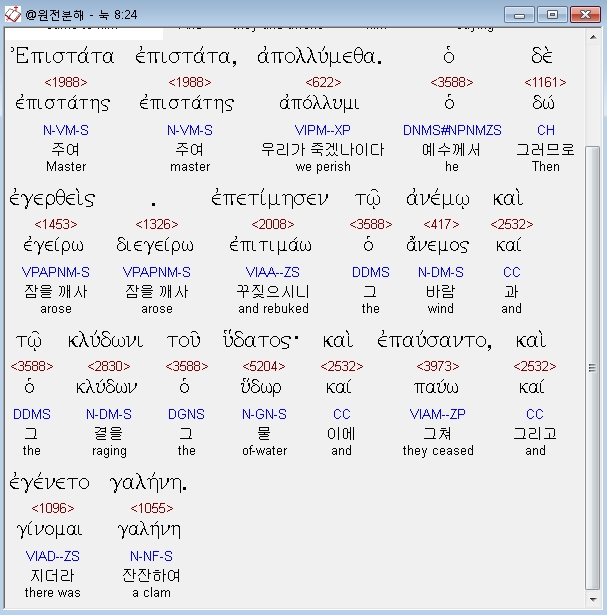Click Strong's number <1161>
607x615 pixels.
pos(545,82)
